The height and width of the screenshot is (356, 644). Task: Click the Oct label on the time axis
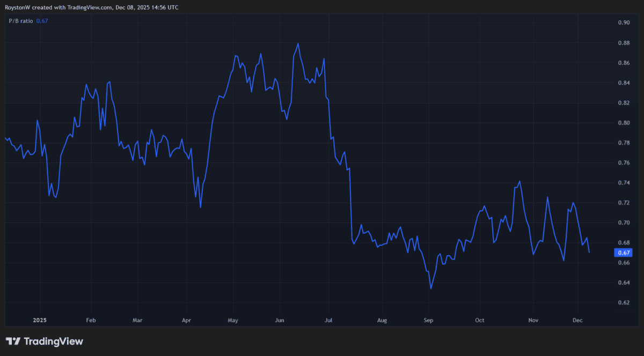[x=479, y=320]
